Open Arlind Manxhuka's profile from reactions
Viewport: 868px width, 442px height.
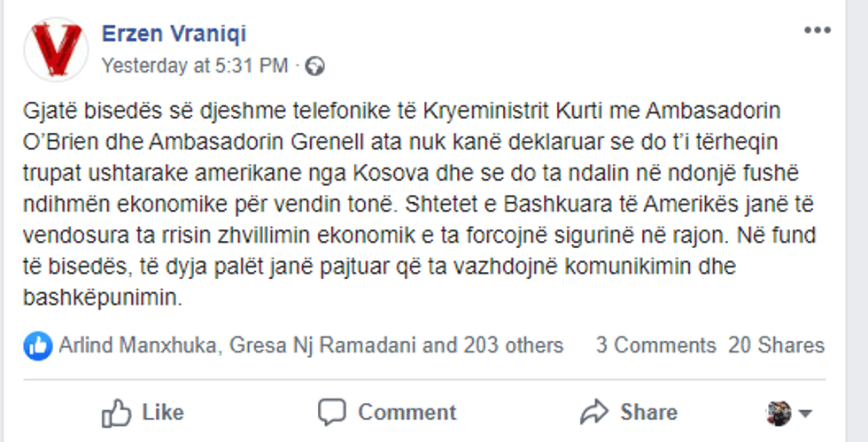136,345
